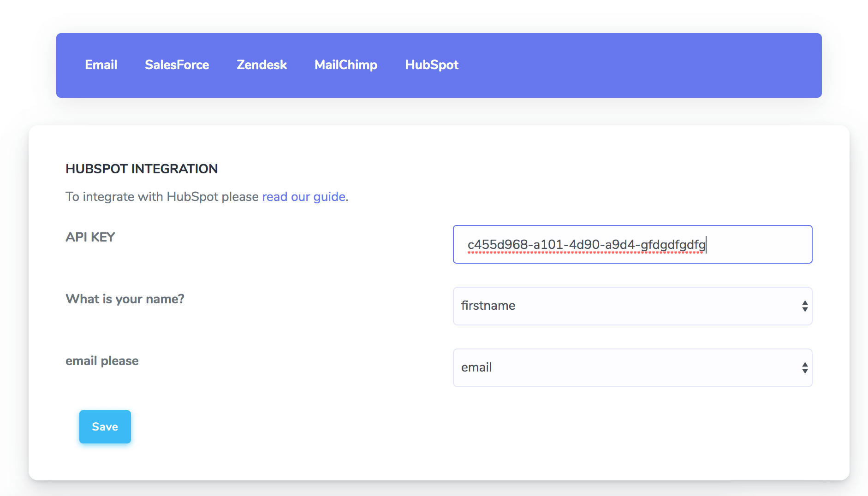Open the HubSpot tab
868x496 pixels.
pos(432,65)
